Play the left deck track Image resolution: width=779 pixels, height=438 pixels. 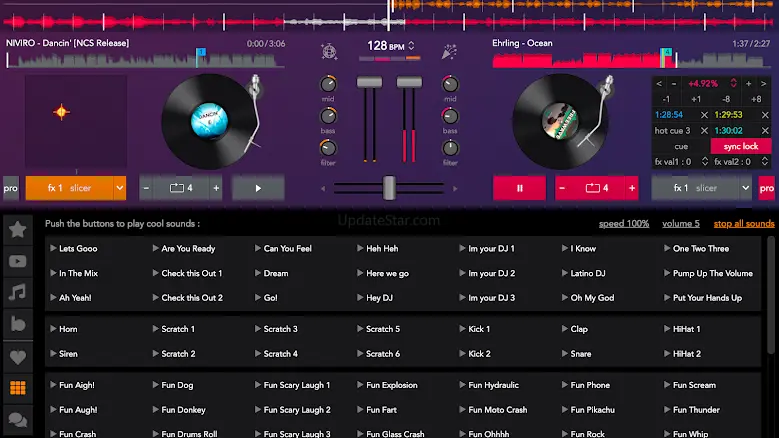[x=258, y=188]
